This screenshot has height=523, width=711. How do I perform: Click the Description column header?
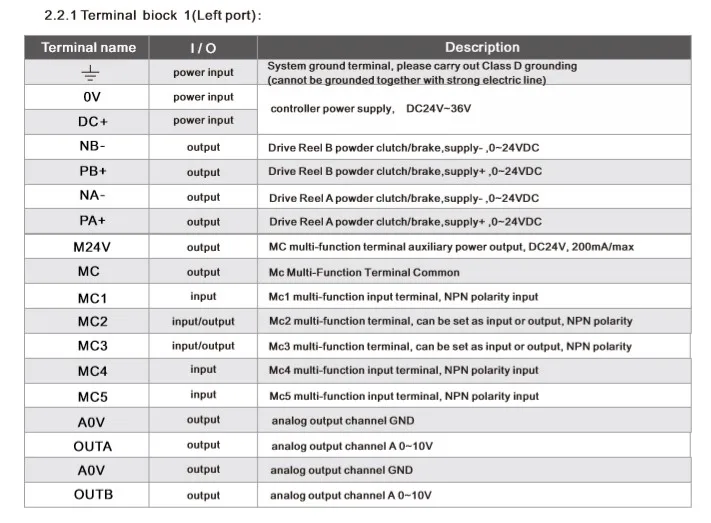482,47
